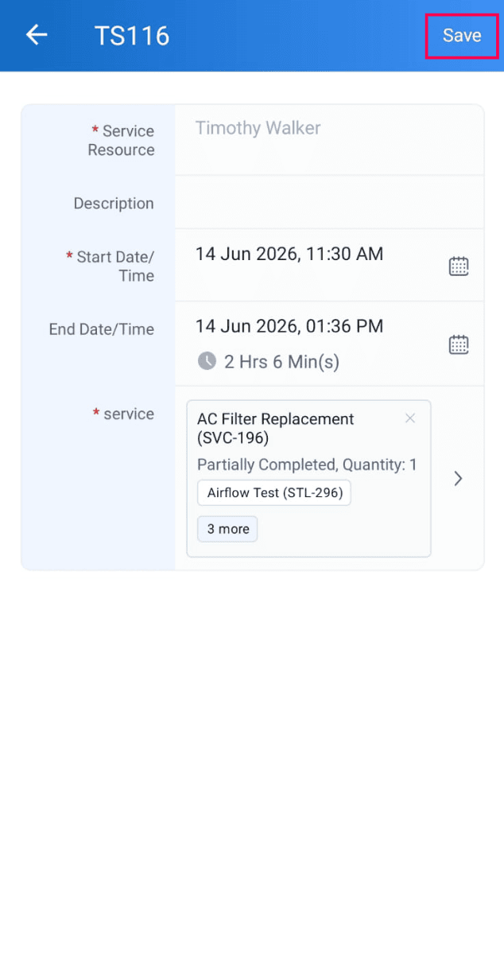504x980 pixels.
Task: Open the AC Filter Replacement (SVC-196) card
Action: pos(308,478)
